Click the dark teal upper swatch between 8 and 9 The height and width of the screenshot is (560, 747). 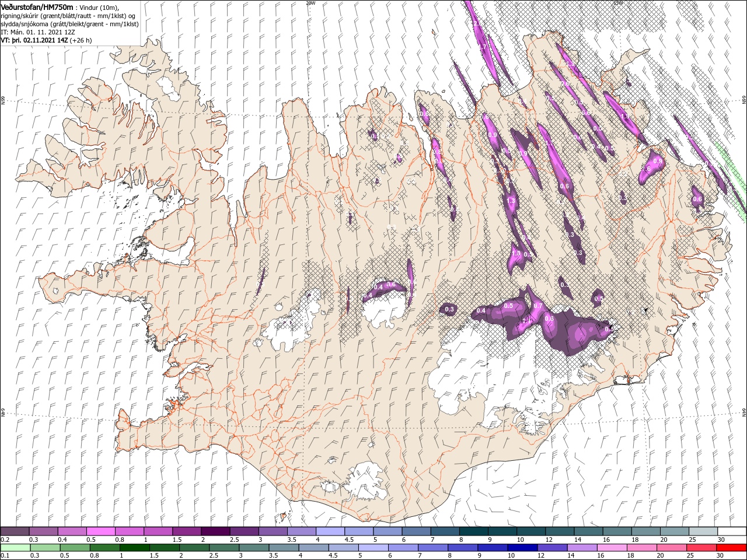[473, 531]
